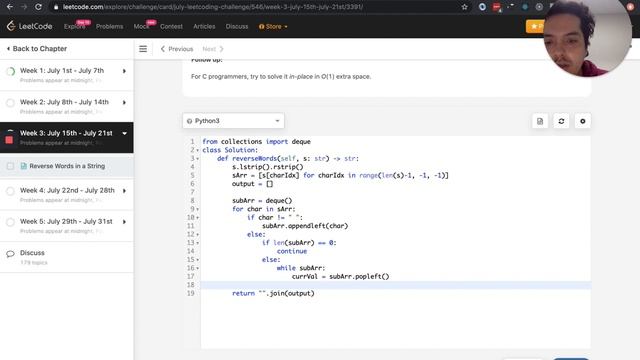
Task: Click the browser back arrow
Action: 10,7
